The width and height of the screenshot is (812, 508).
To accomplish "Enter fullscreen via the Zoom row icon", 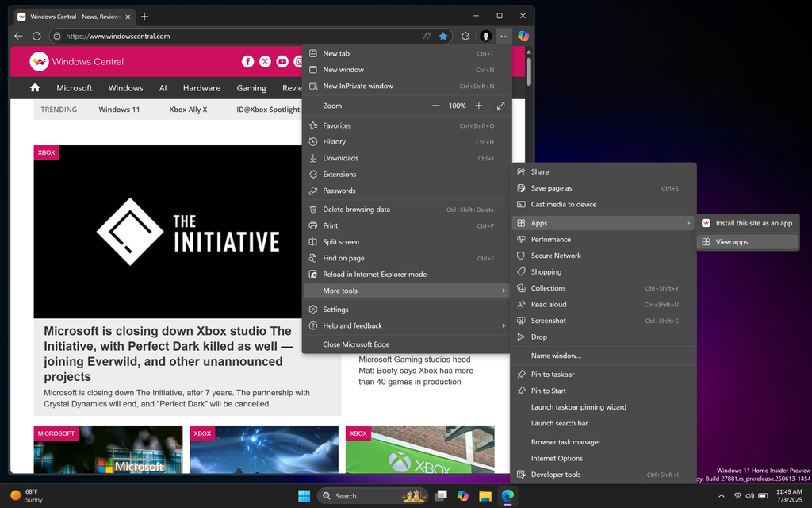I will 501,105.
